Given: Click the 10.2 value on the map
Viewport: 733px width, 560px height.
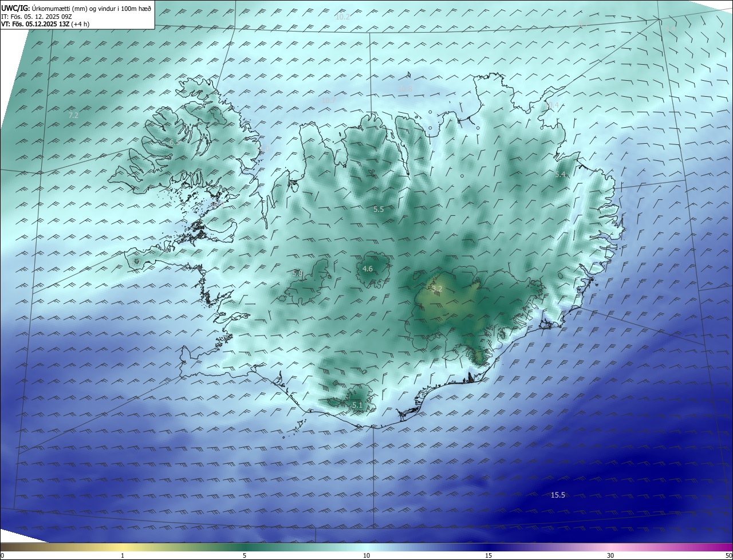Looking at the screenshot, I should (342, 17).
